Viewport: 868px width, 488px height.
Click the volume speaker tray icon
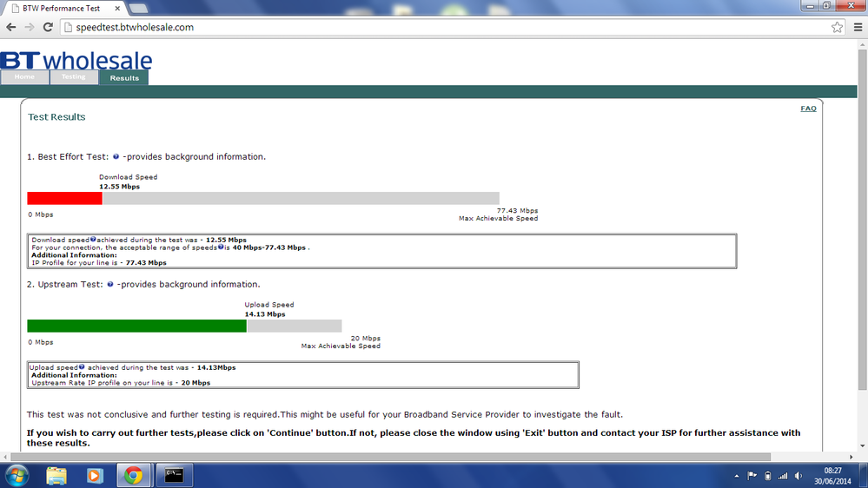point(798,476)
